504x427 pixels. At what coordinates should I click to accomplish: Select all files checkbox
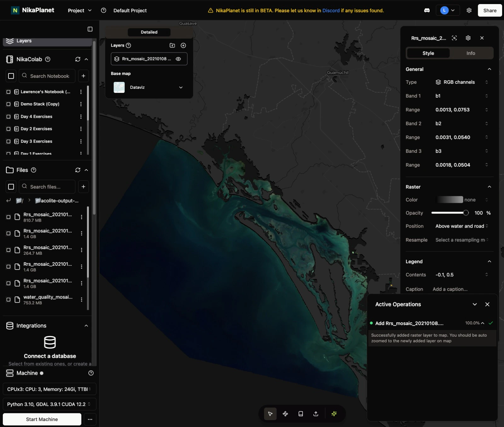[11, 187]
